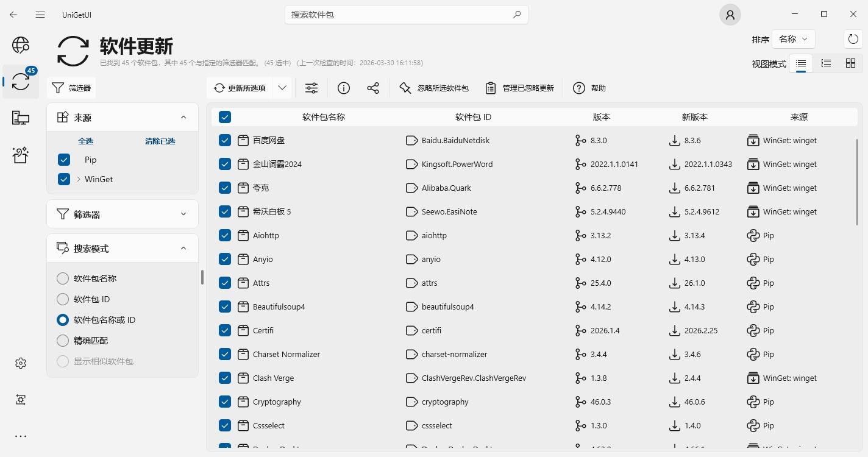Sort by 来源 column header
The image size is (868, 457).
click(x=799, y=117)
